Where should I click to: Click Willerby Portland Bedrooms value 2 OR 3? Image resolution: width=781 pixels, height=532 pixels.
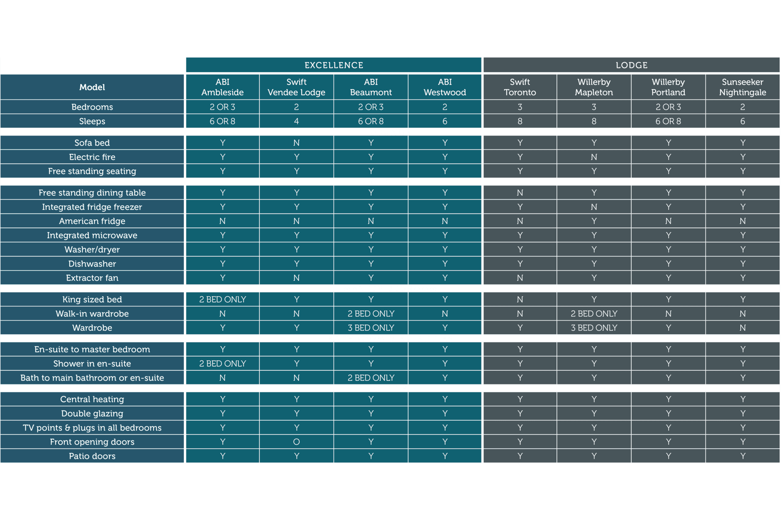pyautogui.click(x=668, y=107)
